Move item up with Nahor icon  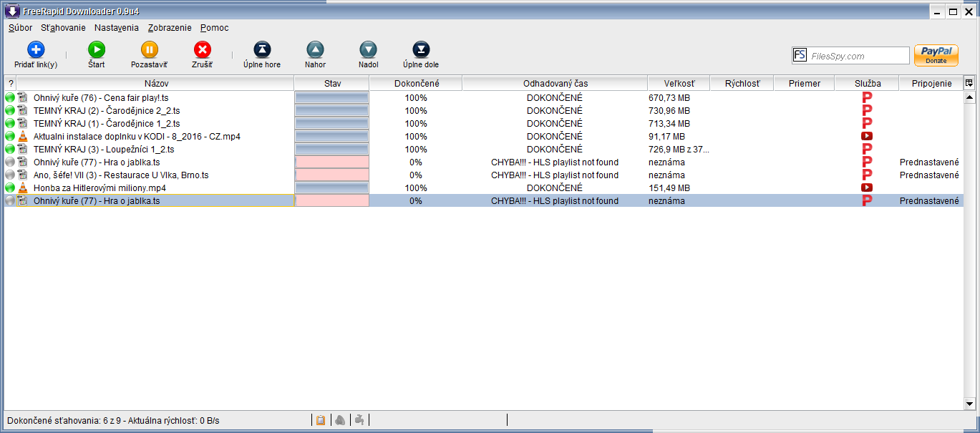(315, 49)
